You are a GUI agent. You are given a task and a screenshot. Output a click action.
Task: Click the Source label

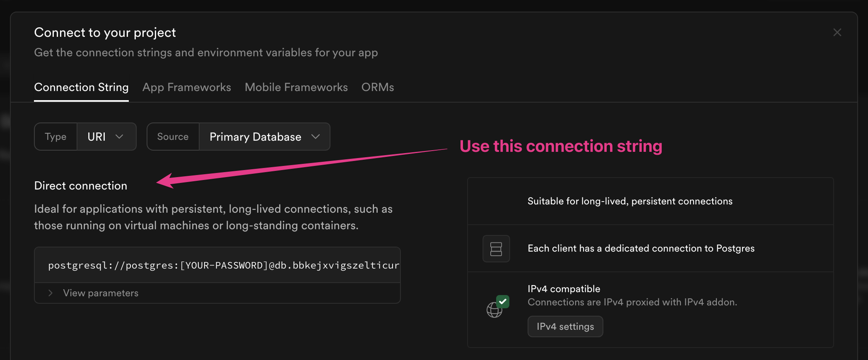click(173, 137)
